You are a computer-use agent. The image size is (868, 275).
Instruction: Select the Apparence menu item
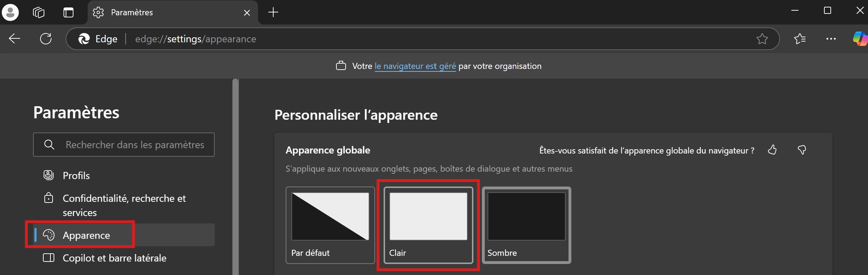point(124,235)
